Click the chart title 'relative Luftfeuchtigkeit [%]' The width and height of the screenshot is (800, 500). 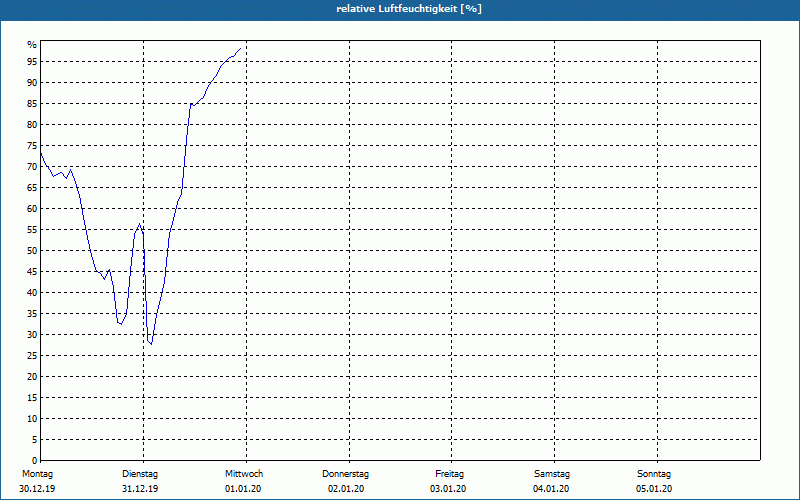[409, 9]
